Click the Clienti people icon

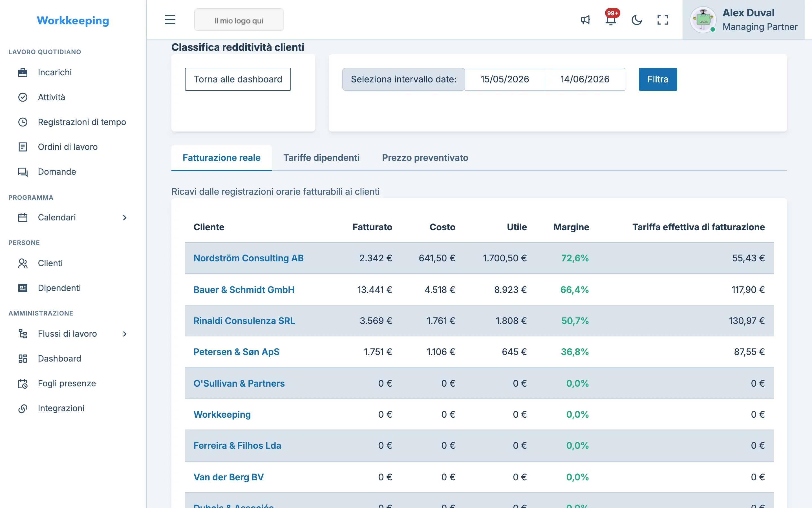[x=23, y=263]
